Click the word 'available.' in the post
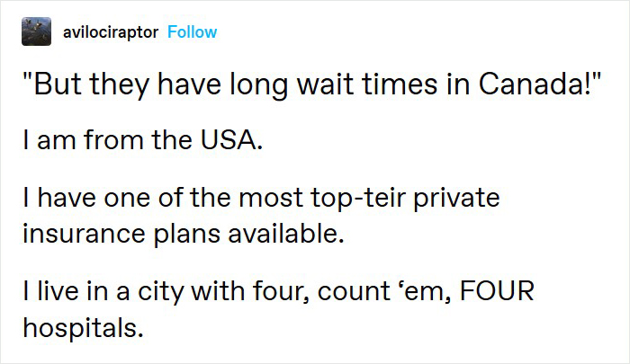This screenshot has height=364, width=630. point(286,233)
